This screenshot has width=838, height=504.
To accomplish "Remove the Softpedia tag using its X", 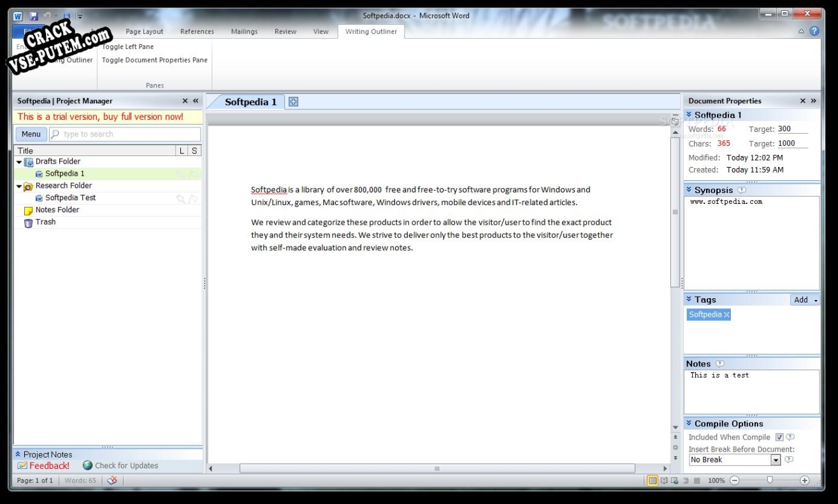I will 726,315.
